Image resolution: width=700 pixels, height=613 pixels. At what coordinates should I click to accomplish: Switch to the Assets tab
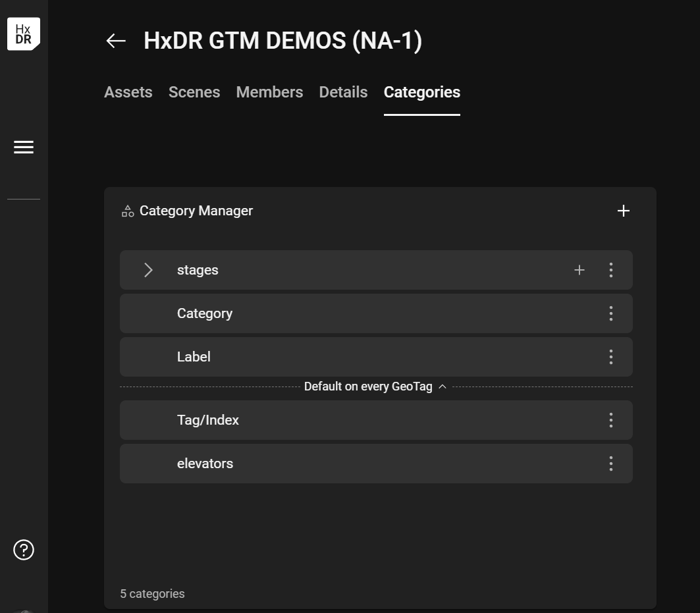[x=128, y=92]
